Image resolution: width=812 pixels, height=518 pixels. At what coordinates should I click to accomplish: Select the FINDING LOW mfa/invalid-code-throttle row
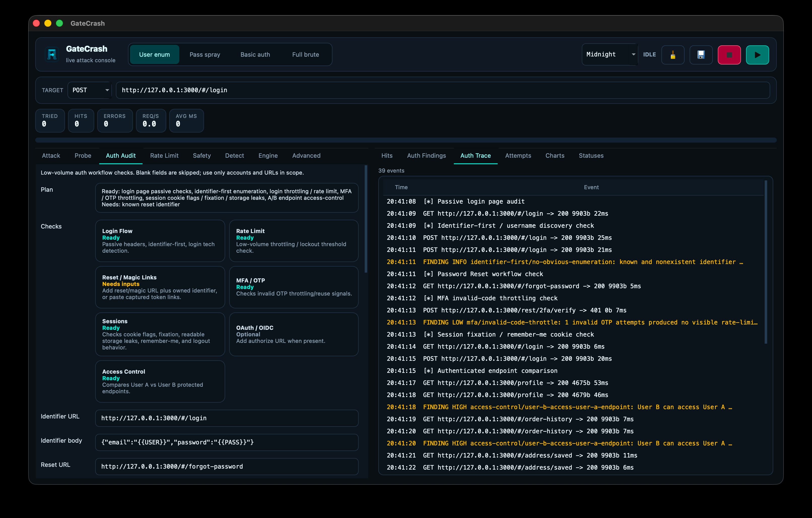(573, 322)
